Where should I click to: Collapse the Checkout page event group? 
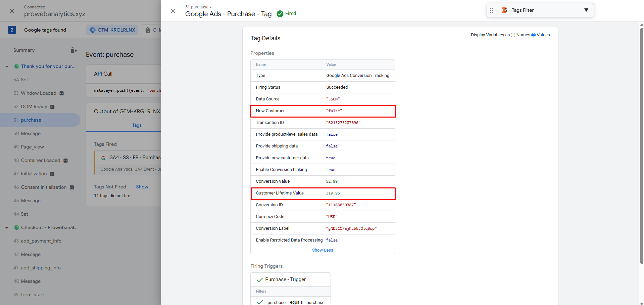pyautogui.click(x=7, y=228)
